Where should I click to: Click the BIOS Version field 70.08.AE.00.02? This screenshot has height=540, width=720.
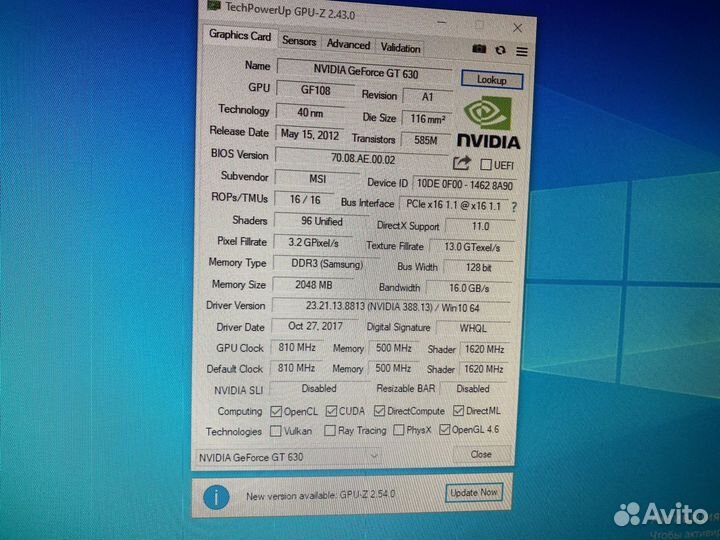coord(362,158)
